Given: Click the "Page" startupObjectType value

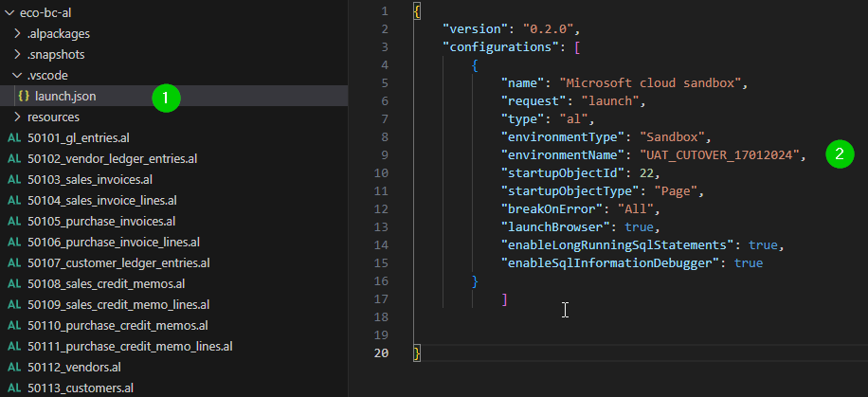Looking at the screenshot, I should click(x=676, y=191).
